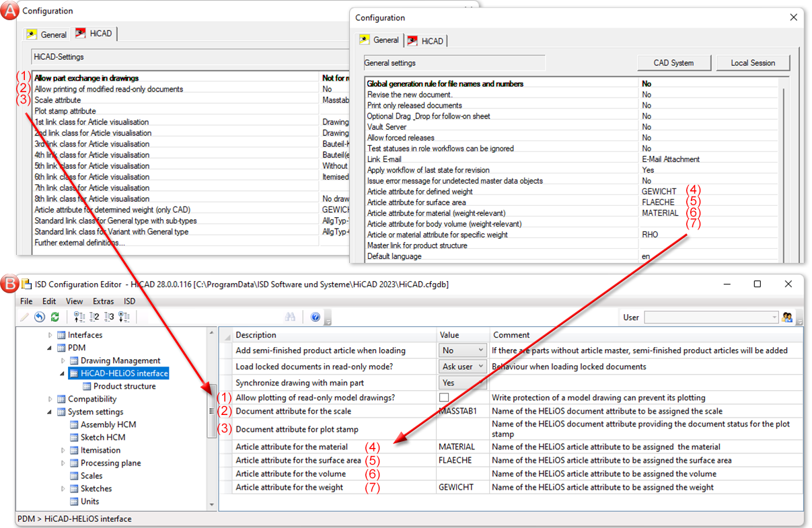
Task: Click the expand-to-level-1 tree icon
Action: (x=79, y=317)
